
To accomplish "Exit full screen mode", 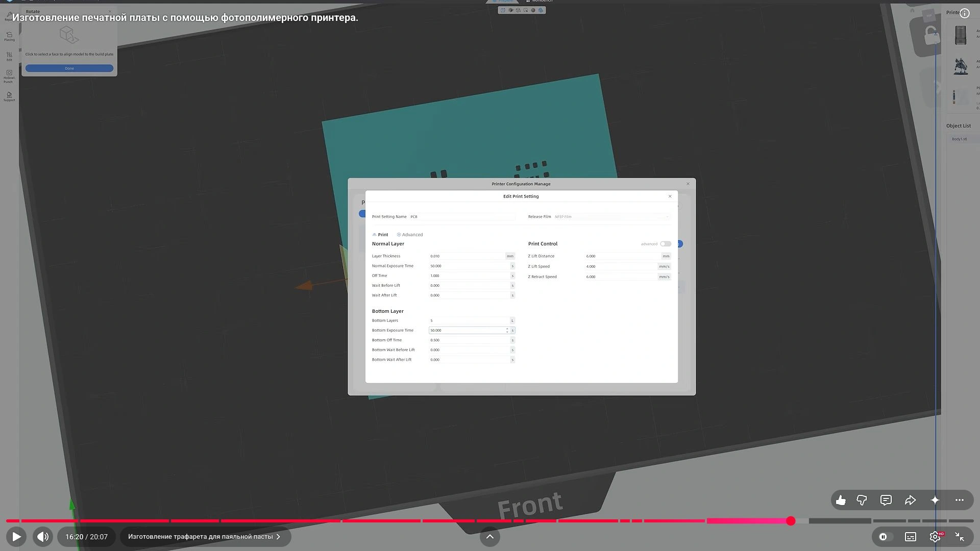I will [960, 537].
